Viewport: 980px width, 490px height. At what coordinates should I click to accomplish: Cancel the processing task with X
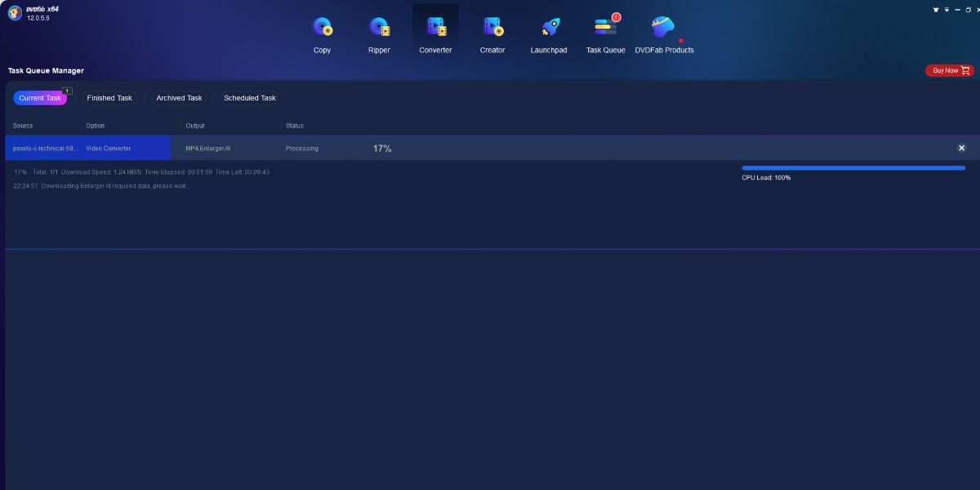[961, 148]
